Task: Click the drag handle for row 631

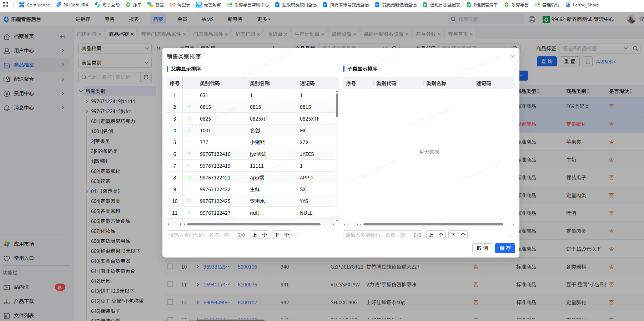Action: click(x=188, y=95)
